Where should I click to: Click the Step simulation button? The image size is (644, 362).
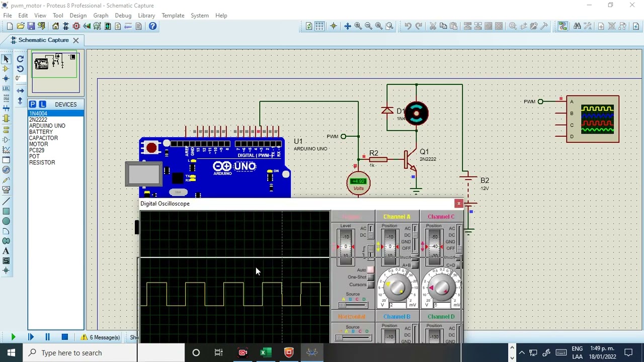(x=31, y=337)
